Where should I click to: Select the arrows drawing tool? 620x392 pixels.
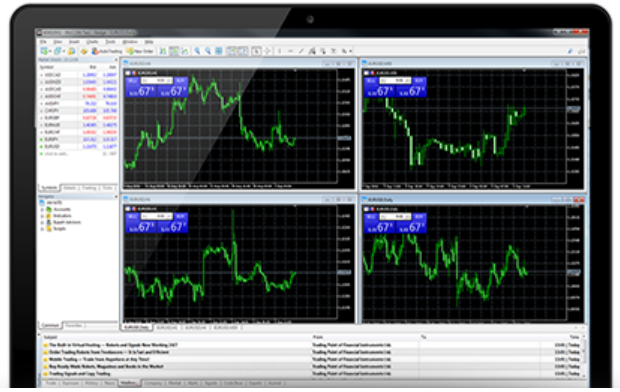pos(344,51)
